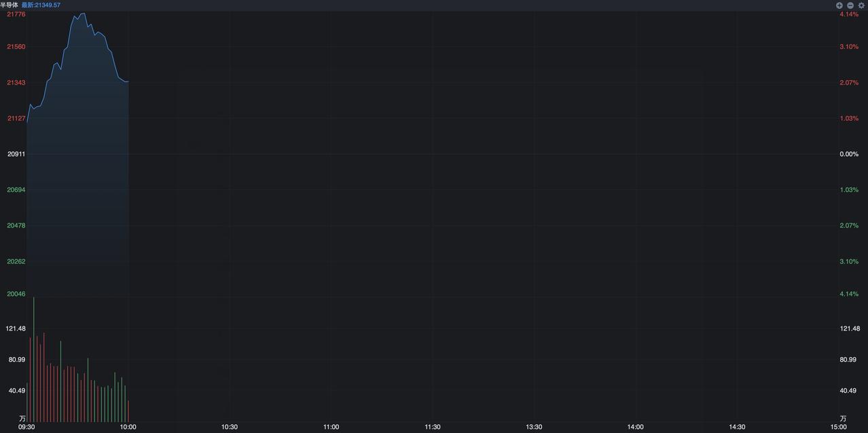
Task: Click the 21560 price axis label
Action: (16, 47)
